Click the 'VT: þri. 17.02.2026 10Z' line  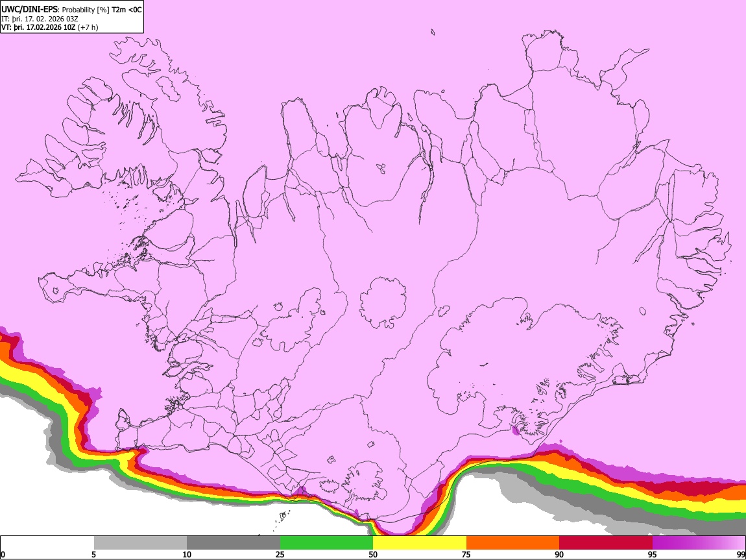coord(38,27)
